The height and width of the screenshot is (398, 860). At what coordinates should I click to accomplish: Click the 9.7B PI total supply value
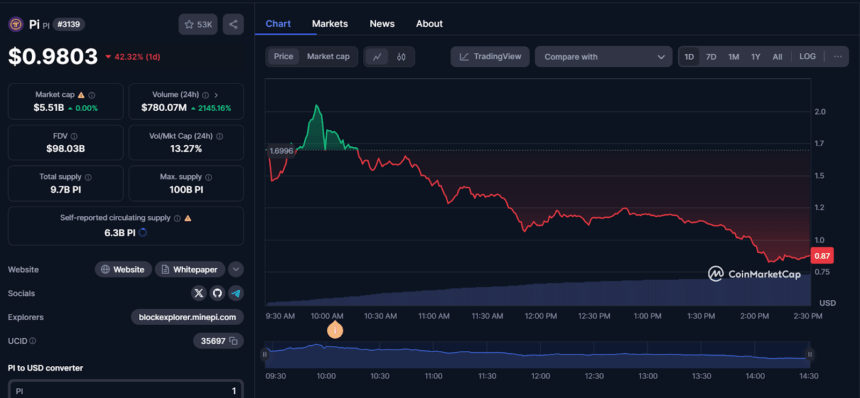point(66,190)
